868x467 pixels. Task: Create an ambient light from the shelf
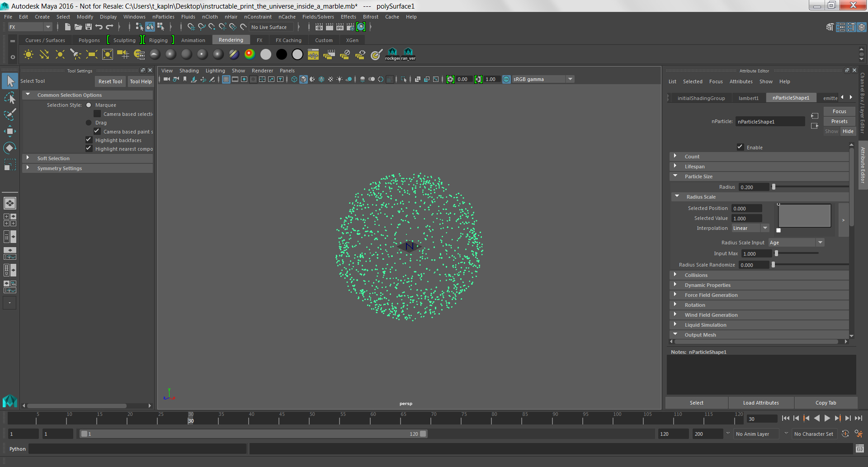tap(28, 55)
